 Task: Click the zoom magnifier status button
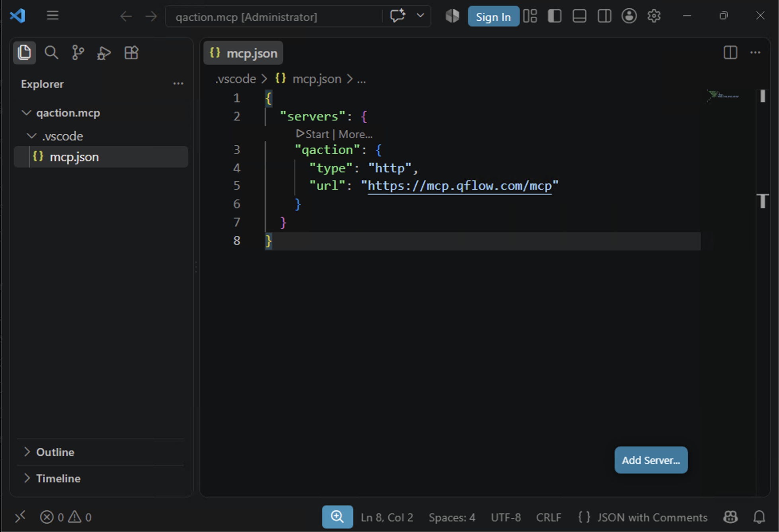[337, 517]
